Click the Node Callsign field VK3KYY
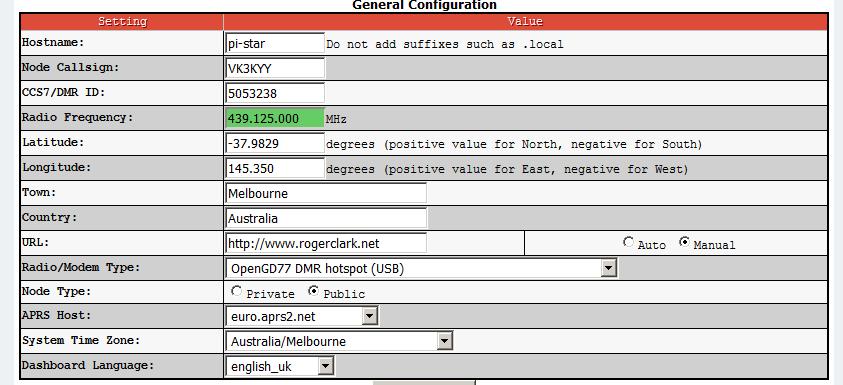 (x=275, y=68)
